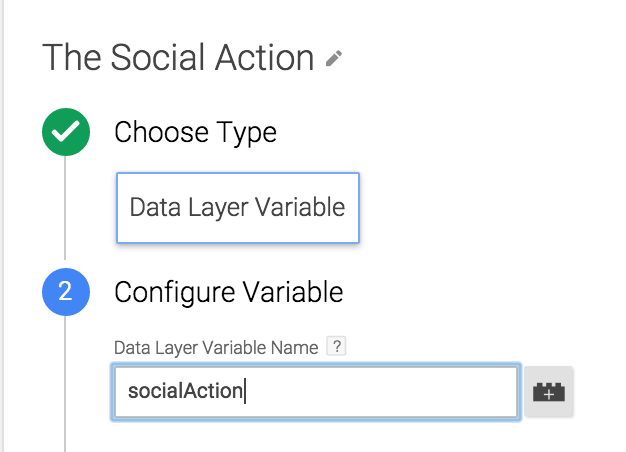The width and height of the screenshot is (626, 452).
Task: Click empty space inside the variable name field
Action: click(379, 392)
